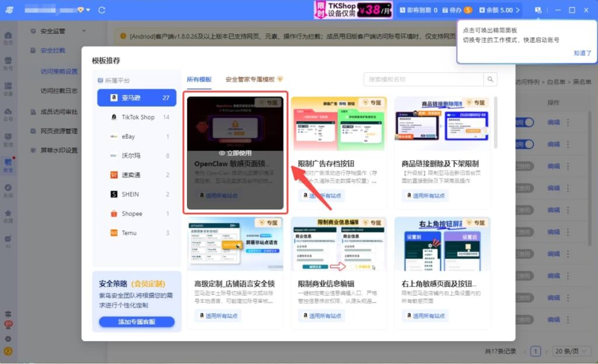Click the refresh icon in the title bar
Image resolution: width=598 pixels, height=364 pixels.
coord(102,10)
